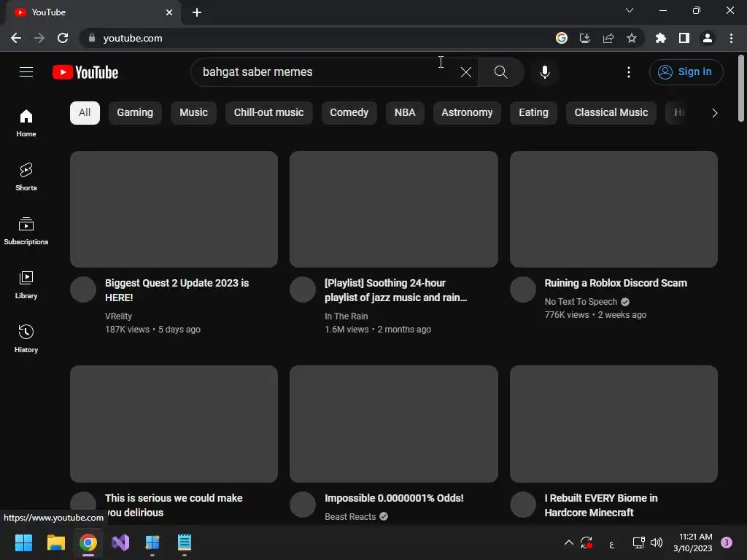Share this page from the address bar
Viewport: 747px width, 560px height.
(608, 38)
